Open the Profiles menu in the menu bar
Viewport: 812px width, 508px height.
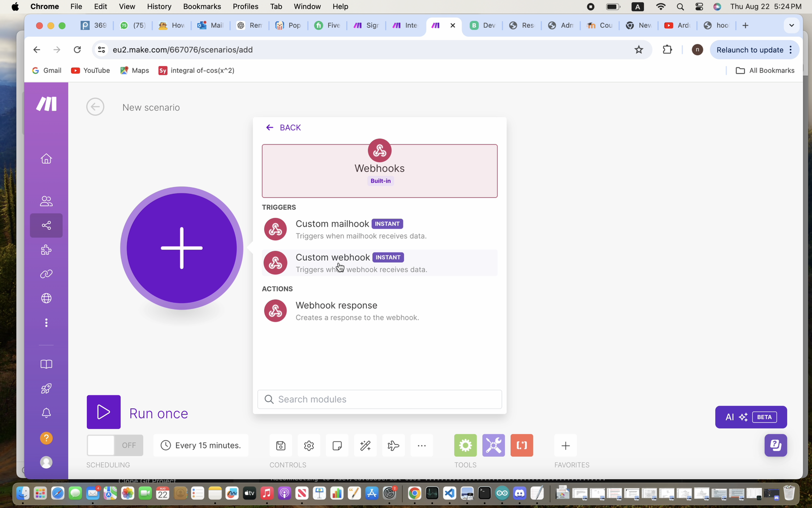point(245,6)
